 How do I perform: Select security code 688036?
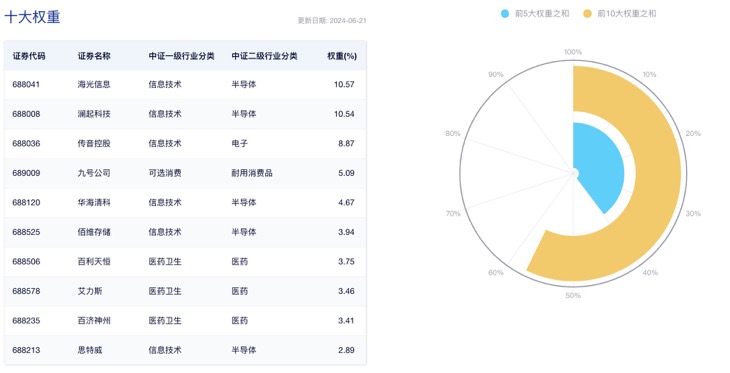(x=26, y=143)
